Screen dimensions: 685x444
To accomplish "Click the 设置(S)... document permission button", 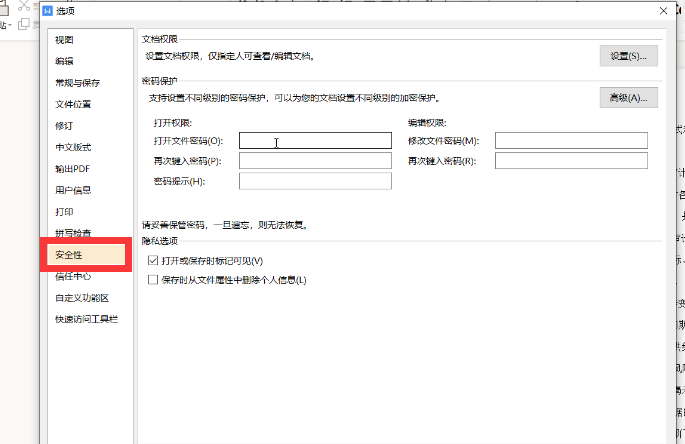I will (628, 56).
